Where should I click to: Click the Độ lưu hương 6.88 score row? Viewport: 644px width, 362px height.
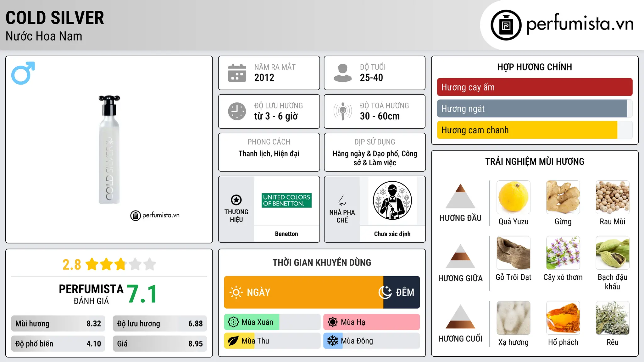coord(160,324)
